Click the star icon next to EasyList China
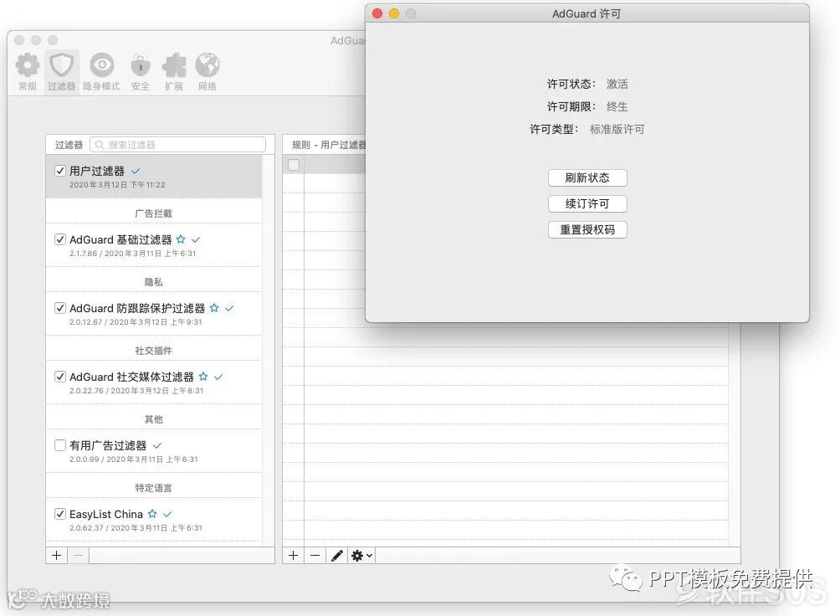The height and width of the screenshot is (616, 840). 152,514
